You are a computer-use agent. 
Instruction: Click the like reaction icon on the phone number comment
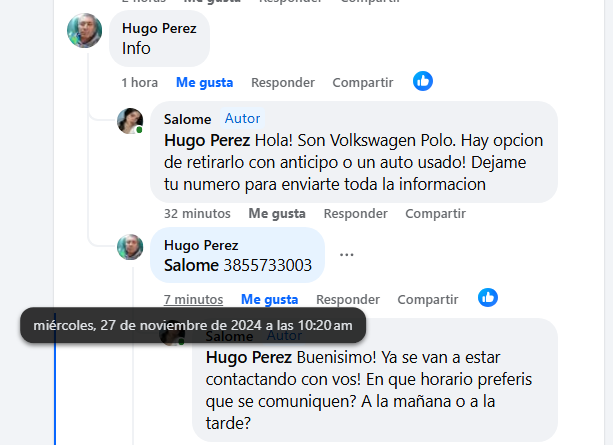pyautogui.click(x=488, y=298)
